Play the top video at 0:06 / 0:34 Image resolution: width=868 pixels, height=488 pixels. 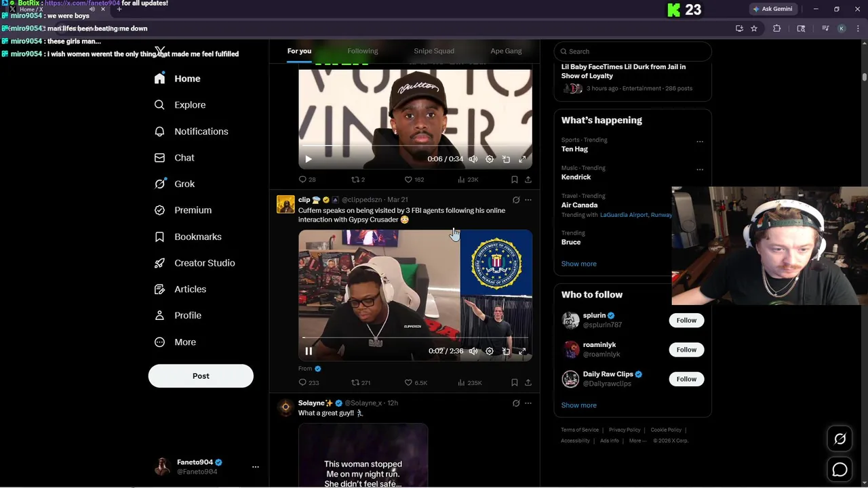click(309, 159)
